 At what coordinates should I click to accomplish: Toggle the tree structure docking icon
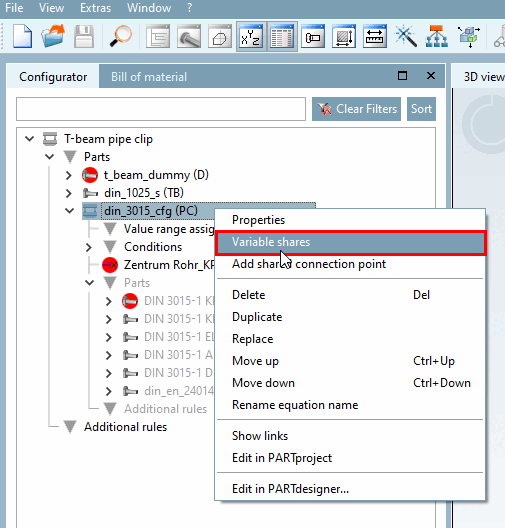pyautogui.click(x=158, y=36)
